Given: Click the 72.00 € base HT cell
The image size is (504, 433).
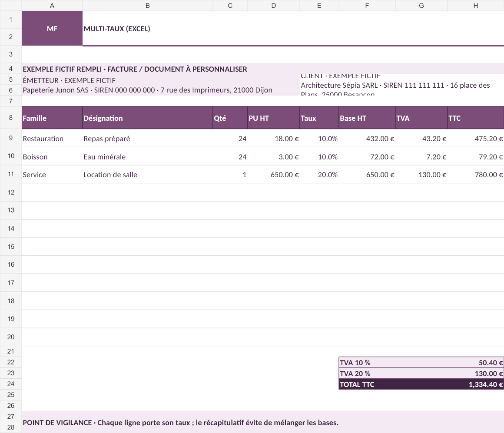Looking at the screenshot, I should tap(367, 156).
